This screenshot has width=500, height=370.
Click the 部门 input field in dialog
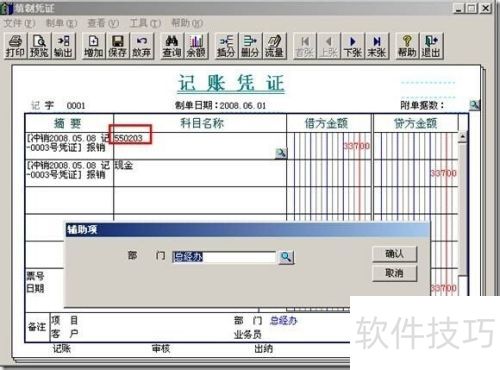click(224, 257)
